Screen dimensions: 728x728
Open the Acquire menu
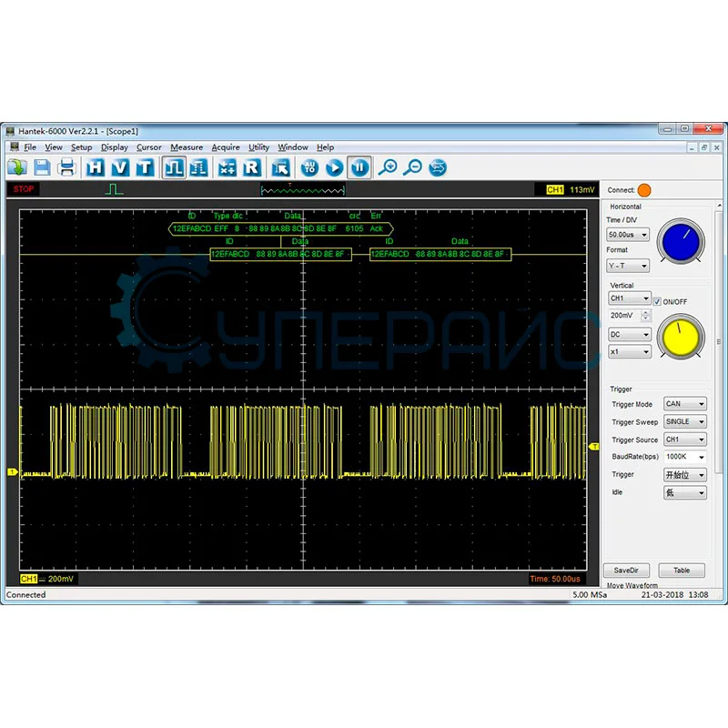pos(226,147)
